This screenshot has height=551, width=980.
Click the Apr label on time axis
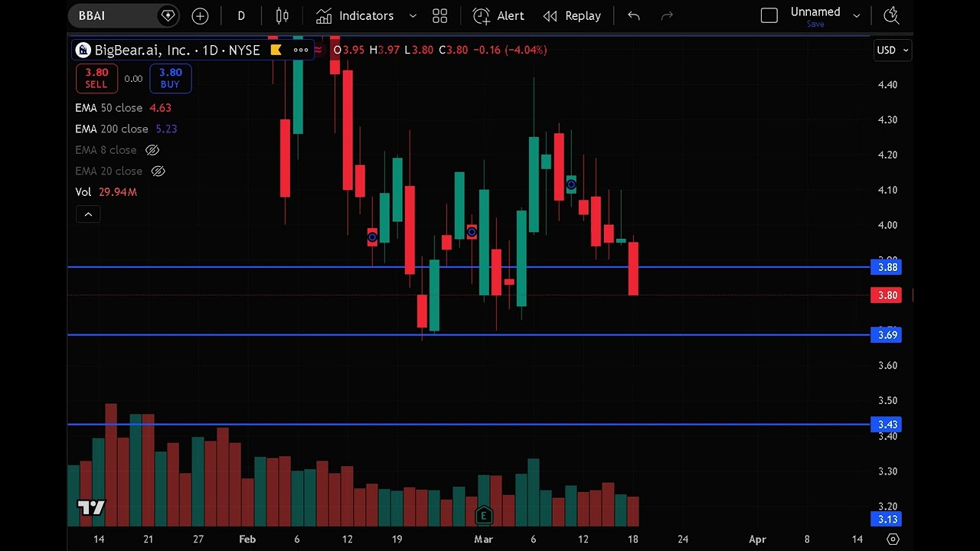coord(757,539)
